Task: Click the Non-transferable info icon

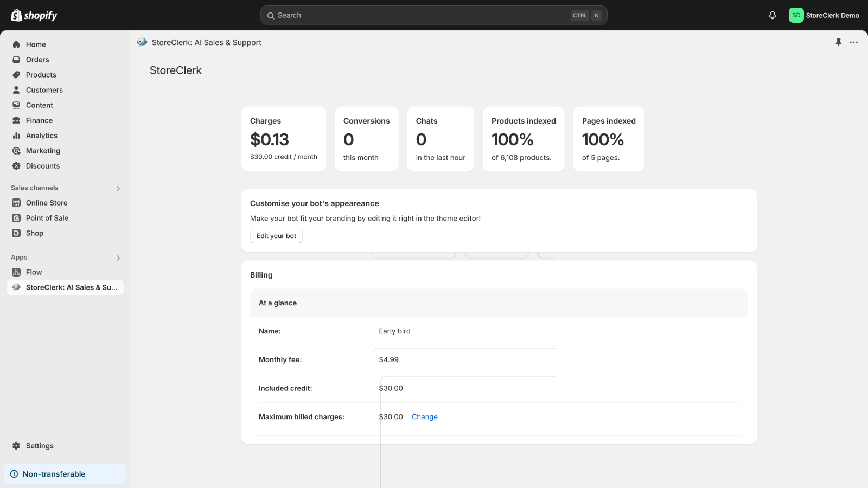Action: click(14, 474)
